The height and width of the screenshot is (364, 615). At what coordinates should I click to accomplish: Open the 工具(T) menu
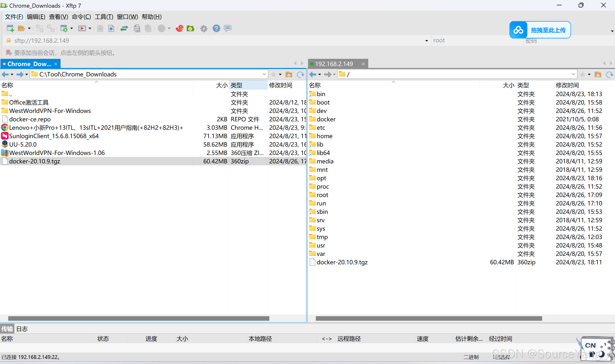tap(104, 17)
